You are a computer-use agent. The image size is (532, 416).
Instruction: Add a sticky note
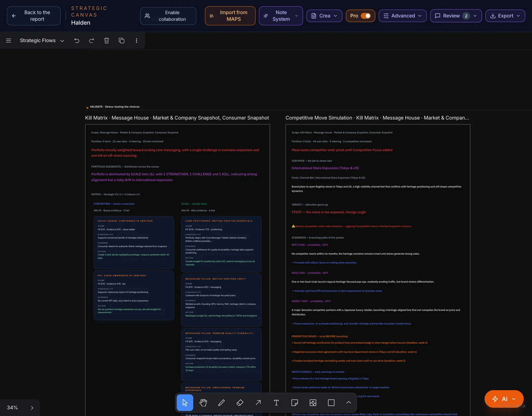pos(295,403)
